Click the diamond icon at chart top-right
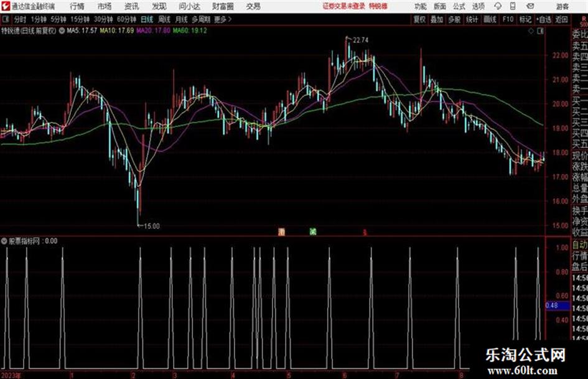Screen dimensions: 588x379 (x=531, y=31)
